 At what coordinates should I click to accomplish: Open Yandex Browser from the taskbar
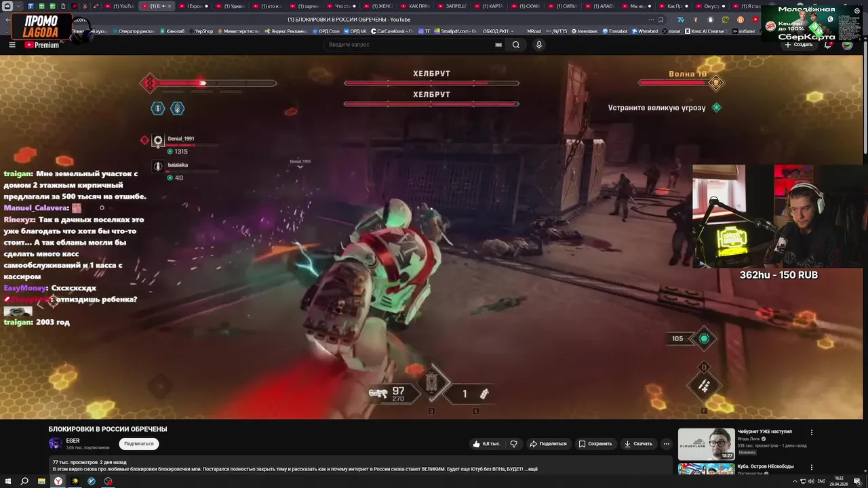[58, 481]
